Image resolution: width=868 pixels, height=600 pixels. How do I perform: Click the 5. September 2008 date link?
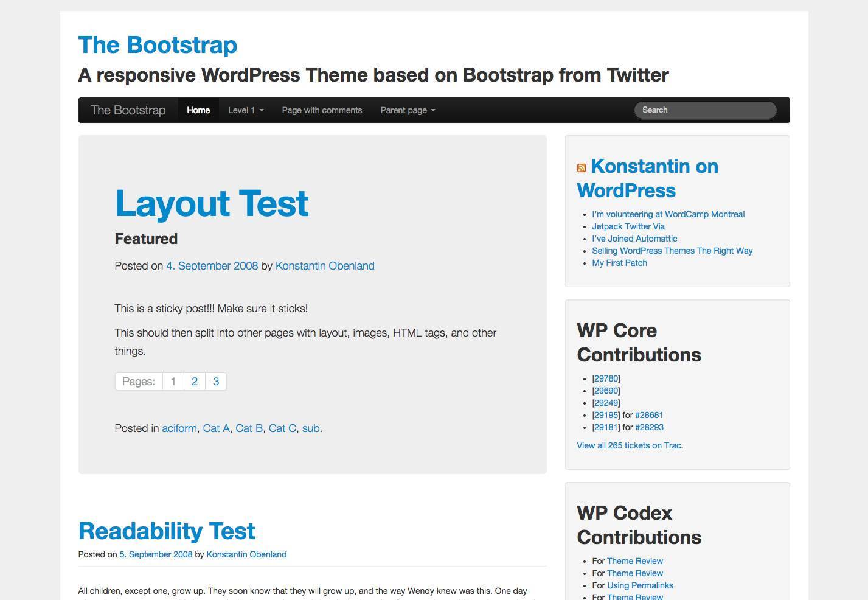(156, 554)
